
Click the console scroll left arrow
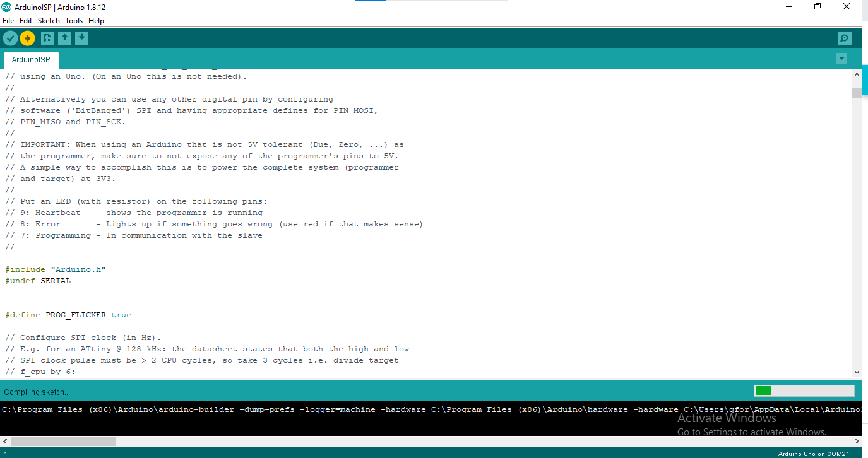pyautogui.click(x=5, y=441)
